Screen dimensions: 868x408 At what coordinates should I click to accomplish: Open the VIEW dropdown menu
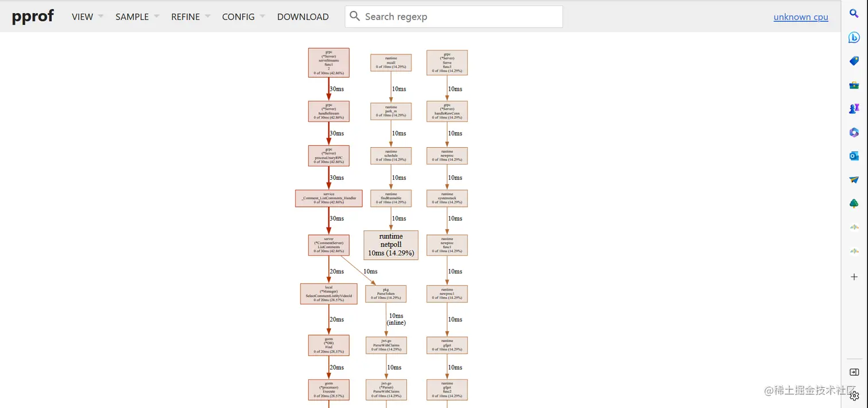point(87,17)
